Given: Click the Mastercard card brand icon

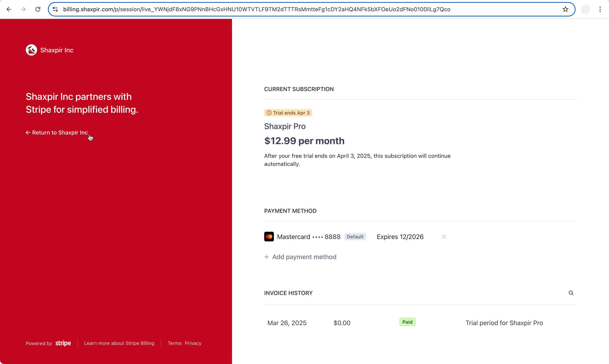Looking at the screenshot, I should [x=269, y=237].
